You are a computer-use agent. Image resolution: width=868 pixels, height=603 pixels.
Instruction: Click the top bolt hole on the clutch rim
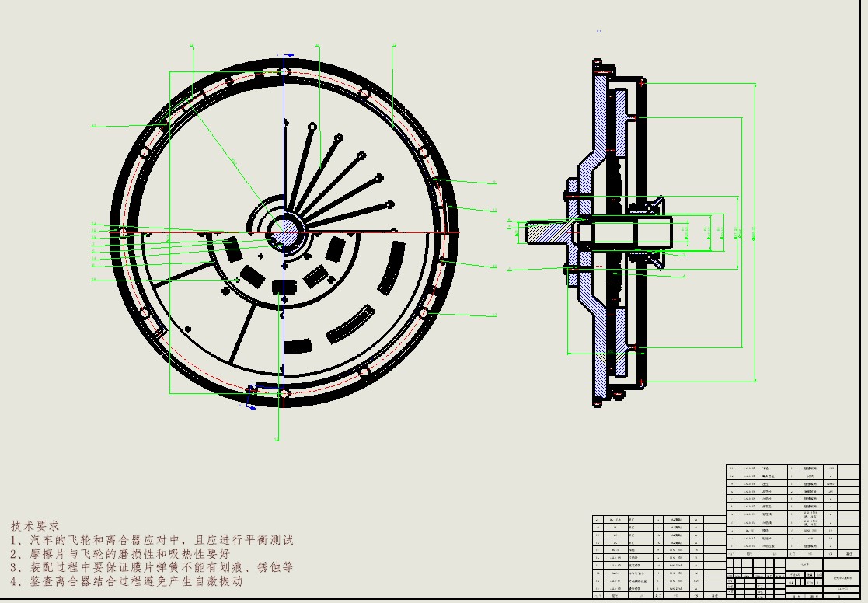pyautogui.click(x=284, y=72)
